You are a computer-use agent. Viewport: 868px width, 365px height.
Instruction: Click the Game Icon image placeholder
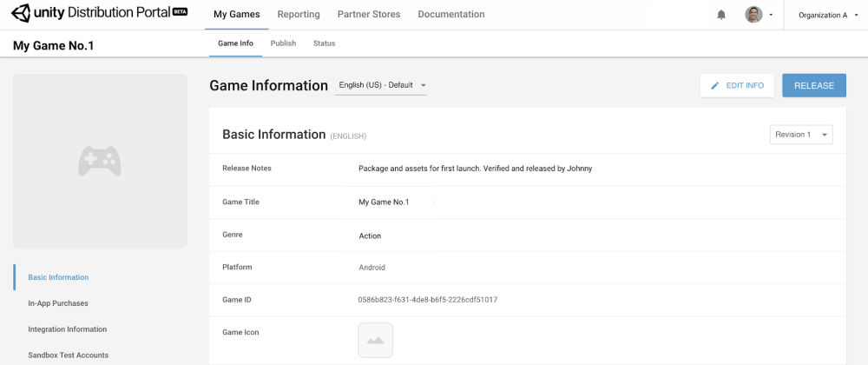click(375, 340)
